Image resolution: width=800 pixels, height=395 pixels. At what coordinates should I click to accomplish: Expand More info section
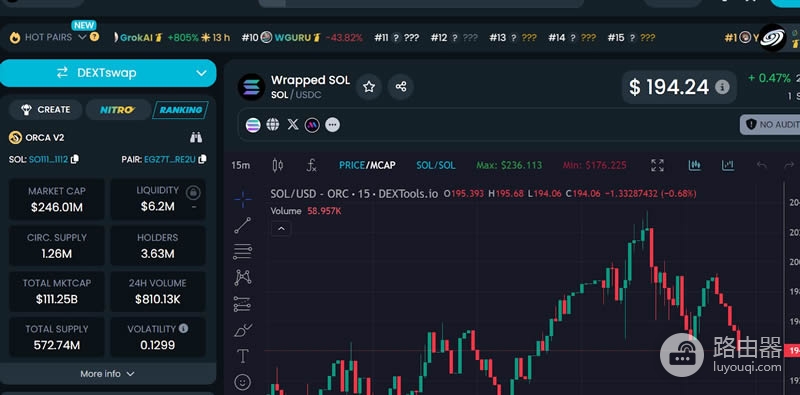pyautogui.click(x=108, y=374)
